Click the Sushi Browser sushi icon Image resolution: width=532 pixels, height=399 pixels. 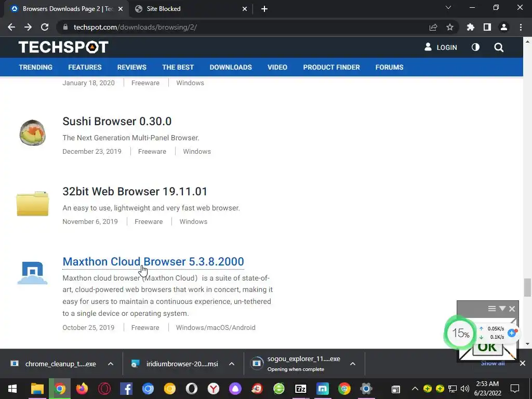(33, 132)
